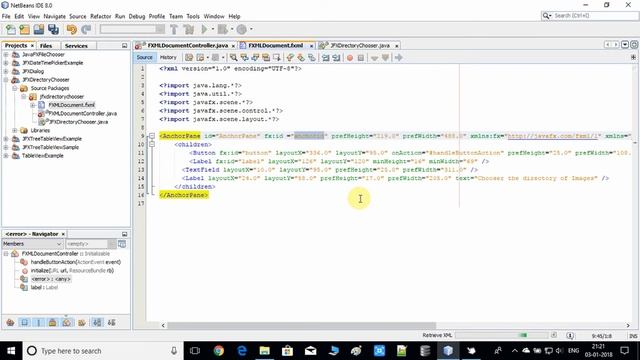Open the configuration combo box in main toolbar
This screenshot has height=360, width=640.
click(132, 29)
